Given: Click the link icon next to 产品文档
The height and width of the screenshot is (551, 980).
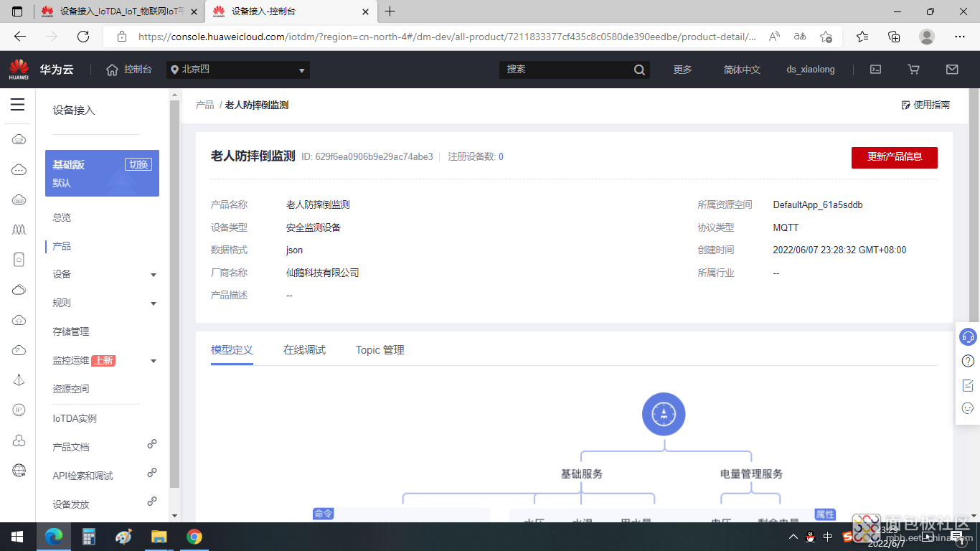Looking at the screenshot, I should tap(152, 444).
